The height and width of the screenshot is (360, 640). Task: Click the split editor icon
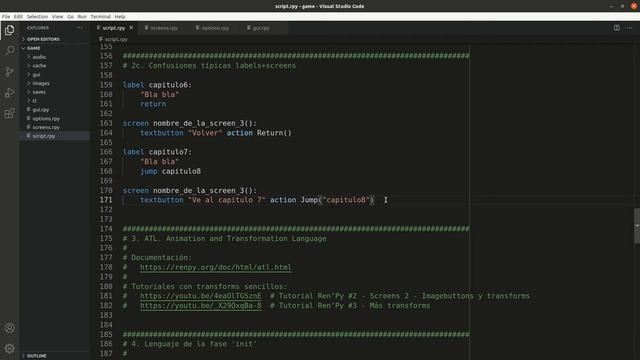[617, 28]
